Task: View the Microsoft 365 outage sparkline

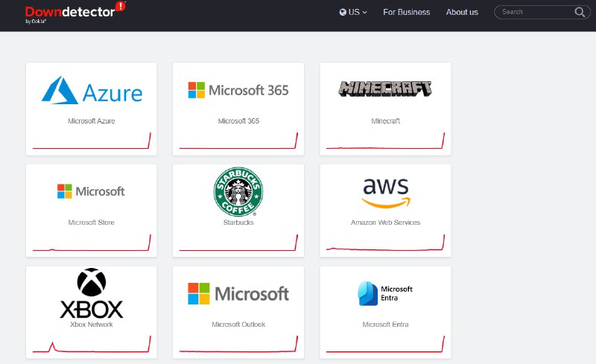Action: coord(238,141)
